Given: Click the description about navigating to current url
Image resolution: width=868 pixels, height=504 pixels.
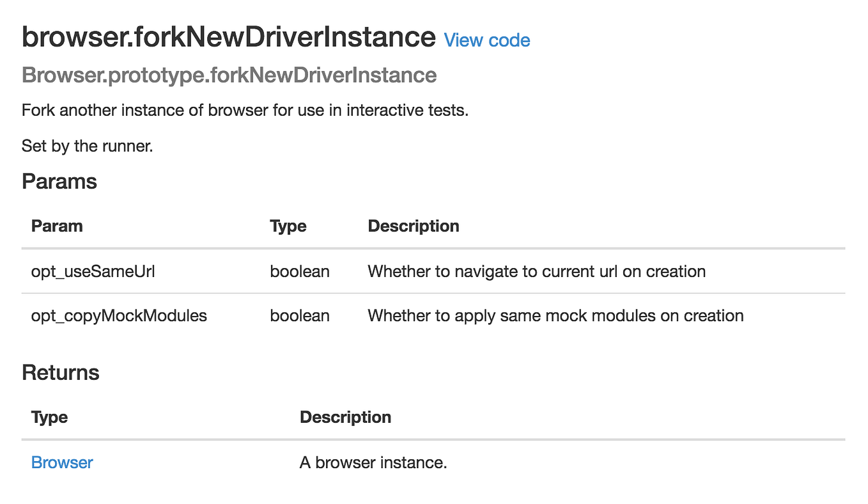Looking at the screenshot, I should [536, 271].
